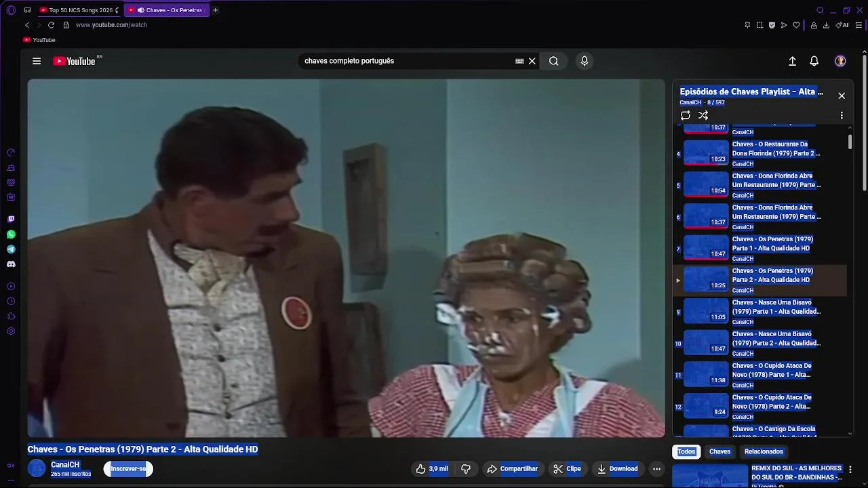Toggle playlist shuffle
This screenshot has height=488, width=868.
click(703, 115)
